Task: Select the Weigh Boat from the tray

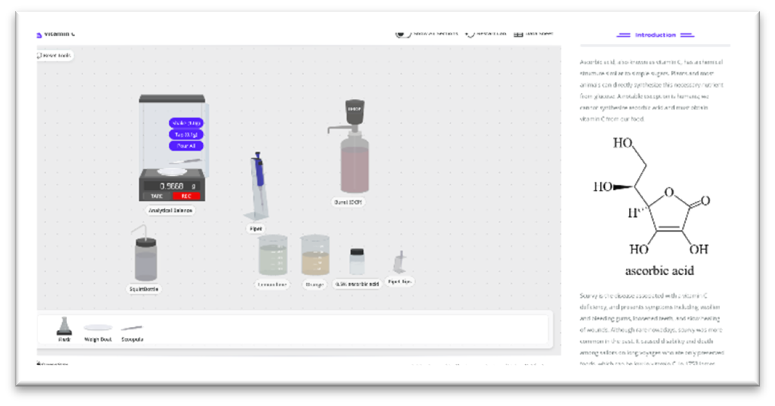Action: 98,328
